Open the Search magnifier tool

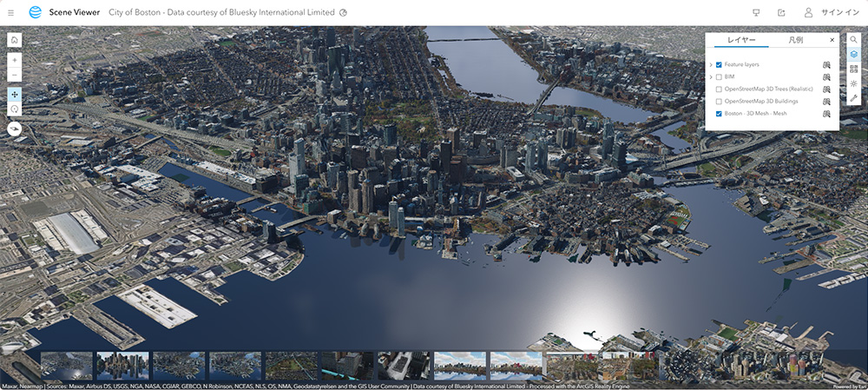[853, 40]
